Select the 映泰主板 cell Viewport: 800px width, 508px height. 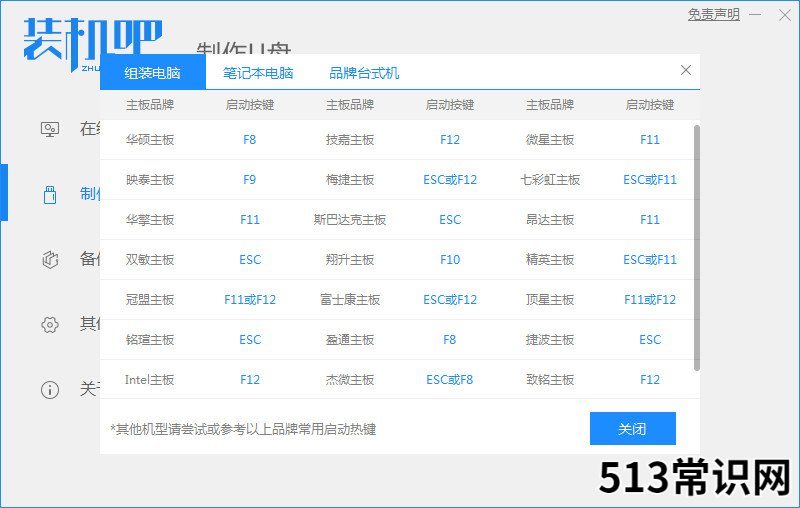pyautogui.click(x=150, y=180)
